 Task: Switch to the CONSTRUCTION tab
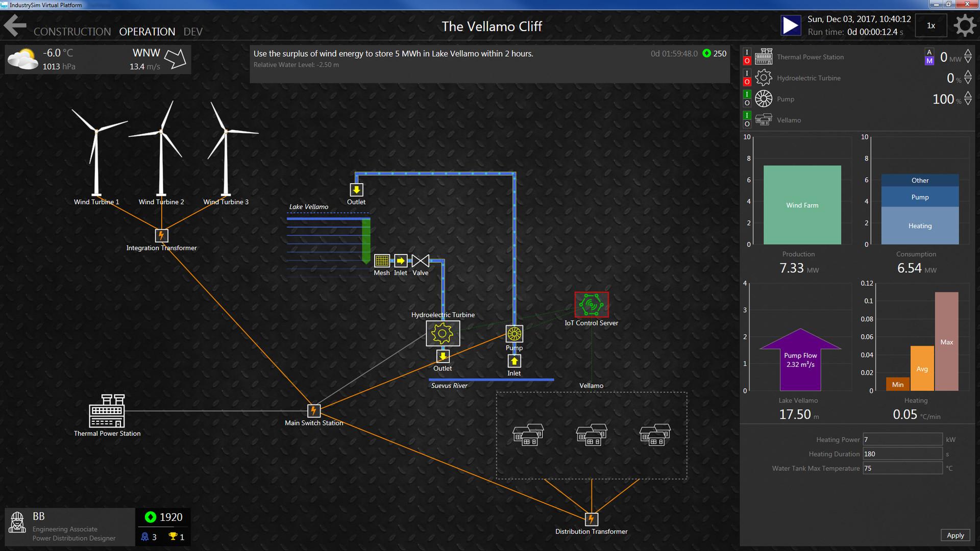[72, 32]
